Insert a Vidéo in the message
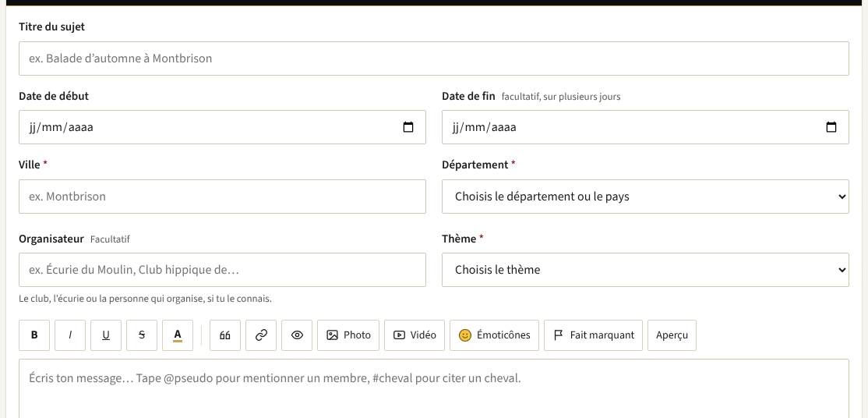The width and height of the screenshot is (868, 418). click(415, 335)
